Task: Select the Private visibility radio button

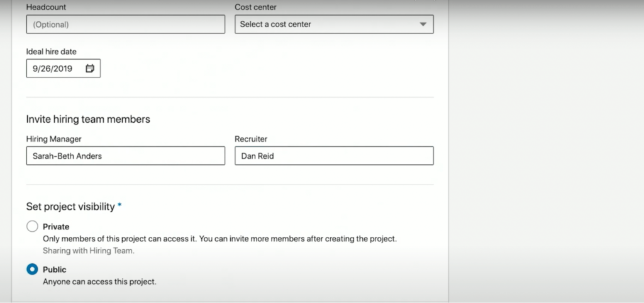Action: [32, 227]
